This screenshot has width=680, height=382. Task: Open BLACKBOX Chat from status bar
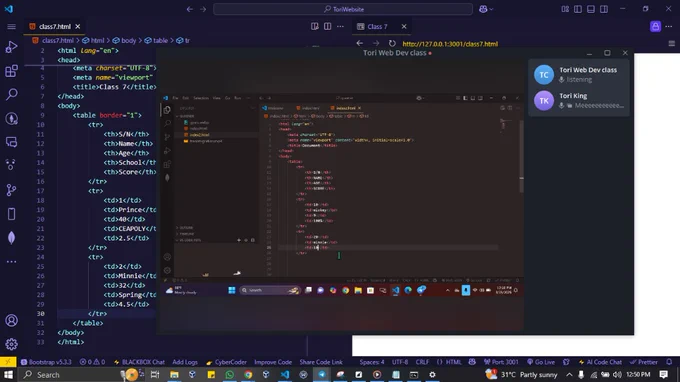[x=139, y=362]
